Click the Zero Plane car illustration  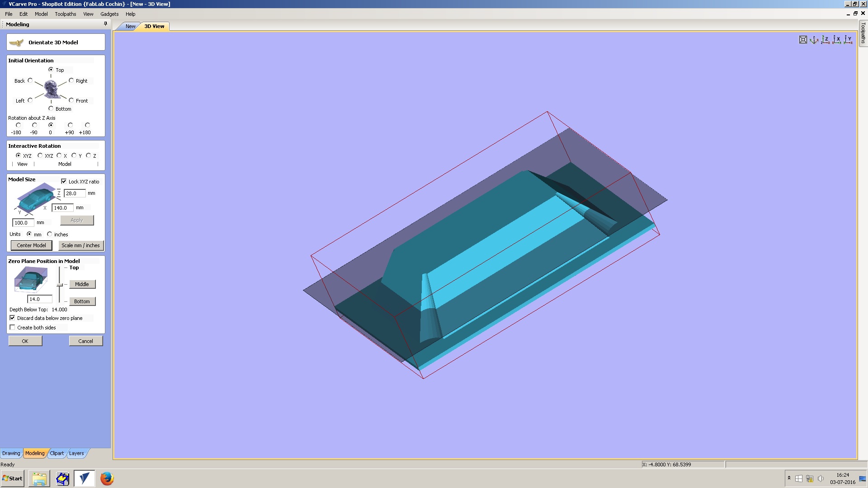31,279
